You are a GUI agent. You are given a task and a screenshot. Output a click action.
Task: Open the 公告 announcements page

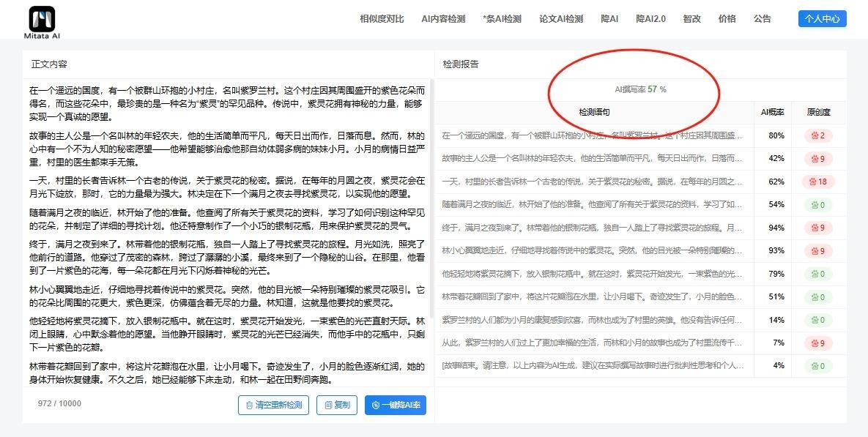(x=762, y=19)
